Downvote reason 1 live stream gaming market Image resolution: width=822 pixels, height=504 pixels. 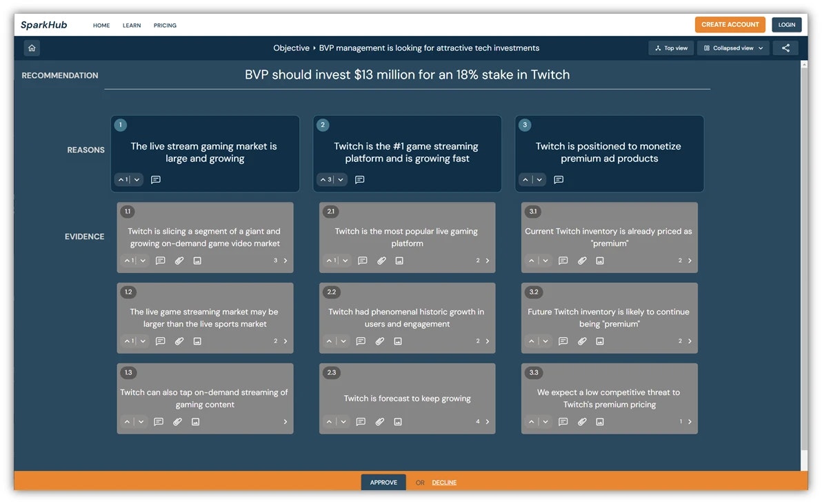click(x=137, y=180)
